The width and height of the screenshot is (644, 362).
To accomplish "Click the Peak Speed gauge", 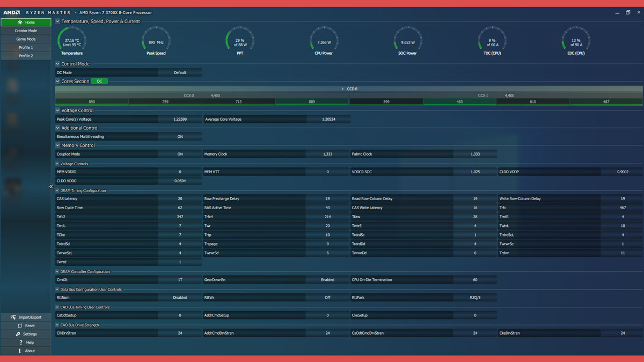I will (x=156, y=41).
